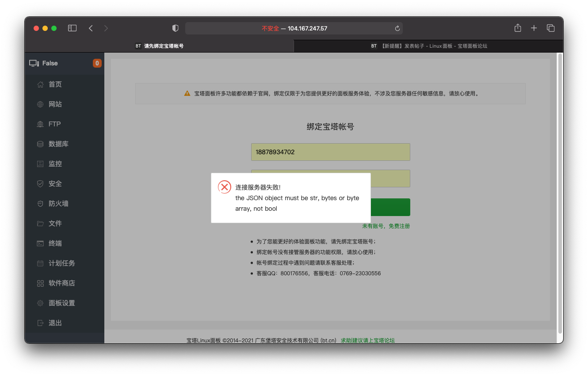Viewport: 588px width, 376px height.
Task: Click the page vertical scrollbar
Action: tap(560, 193)
